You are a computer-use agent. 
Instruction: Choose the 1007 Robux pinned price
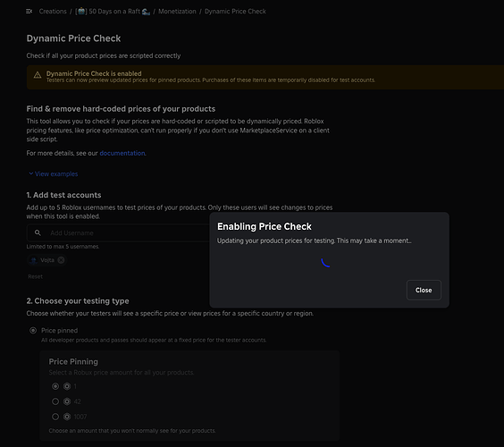[55, 417]
